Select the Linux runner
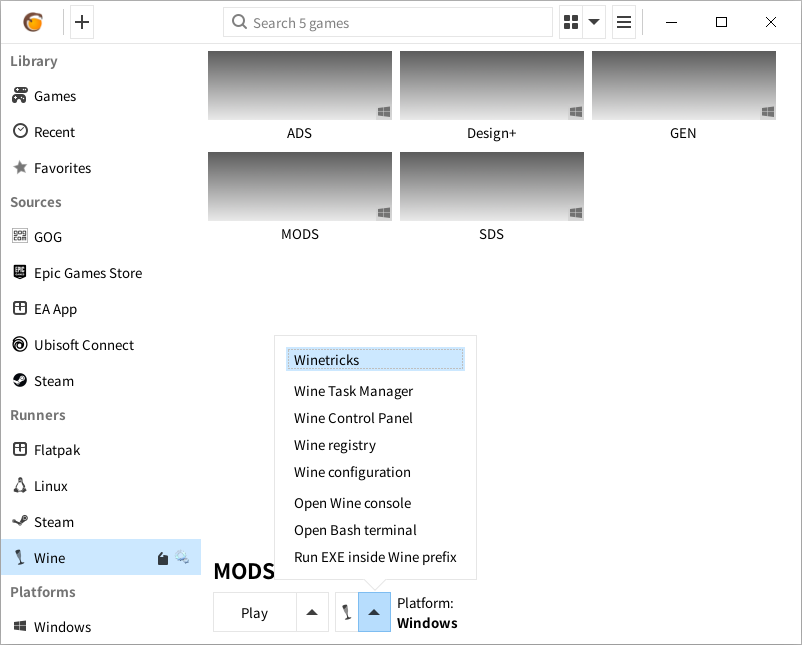Viewport: 802px width, 645px height. pos(101,486)
